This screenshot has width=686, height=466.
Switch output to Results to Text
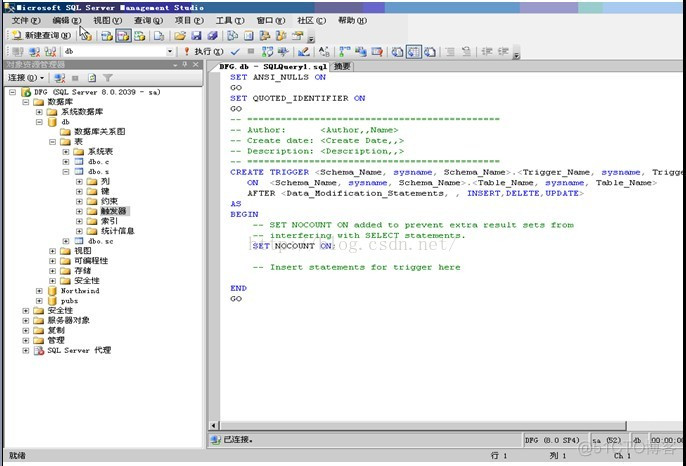click(x=397, y=52)
